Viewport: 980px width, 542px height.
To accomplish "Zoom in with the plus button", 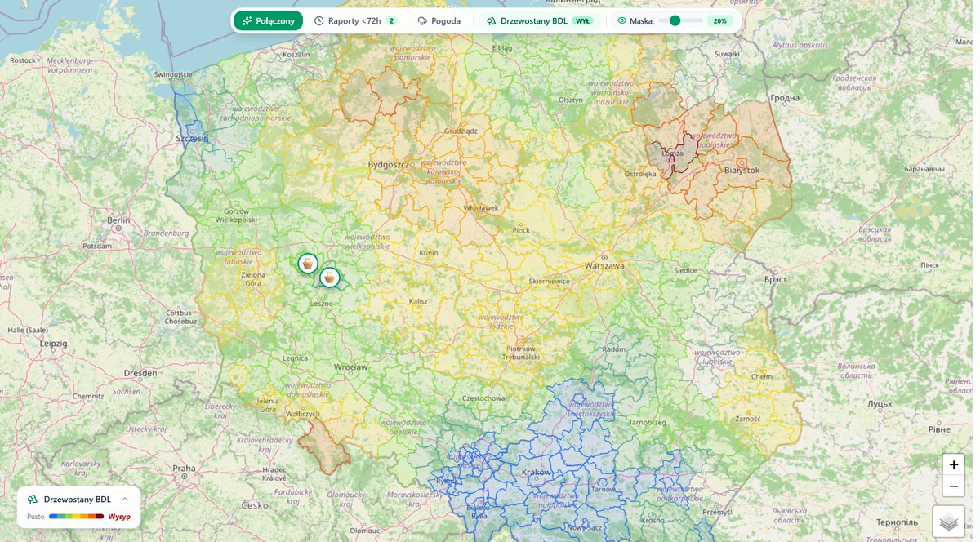I will click(x=953, y=464).
